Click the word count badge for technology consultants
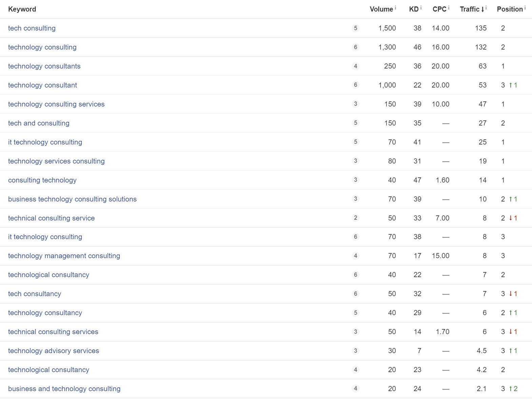Image resolution: width=532 pixels, height=404 pixels. [x=355, y=66]
